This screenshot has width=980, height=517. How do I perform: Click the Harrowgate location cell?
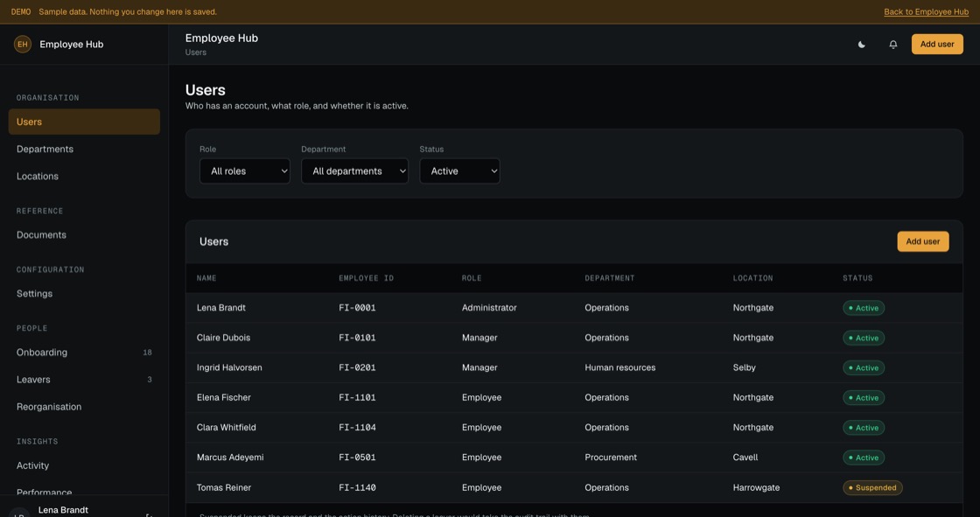click(756, 487)
